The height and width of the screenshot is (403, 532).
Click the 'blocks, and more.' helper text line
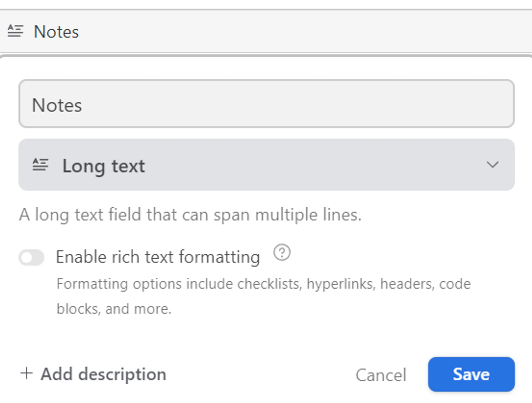click(x=114, y=309)
